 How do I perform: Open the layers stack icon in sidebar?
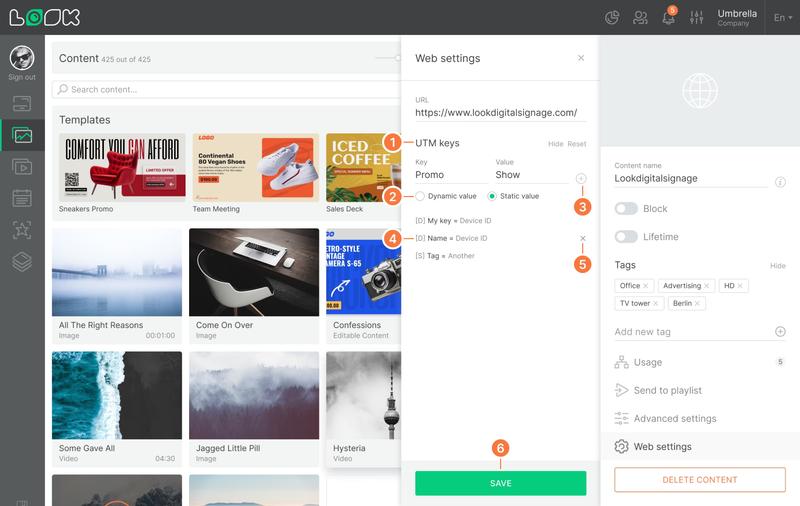tap(22, 262)
